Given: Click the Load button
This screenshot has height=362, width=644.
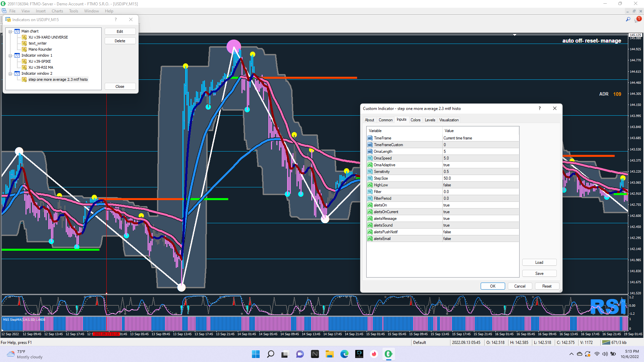Looking at the screenshot, I should point(539,262).
